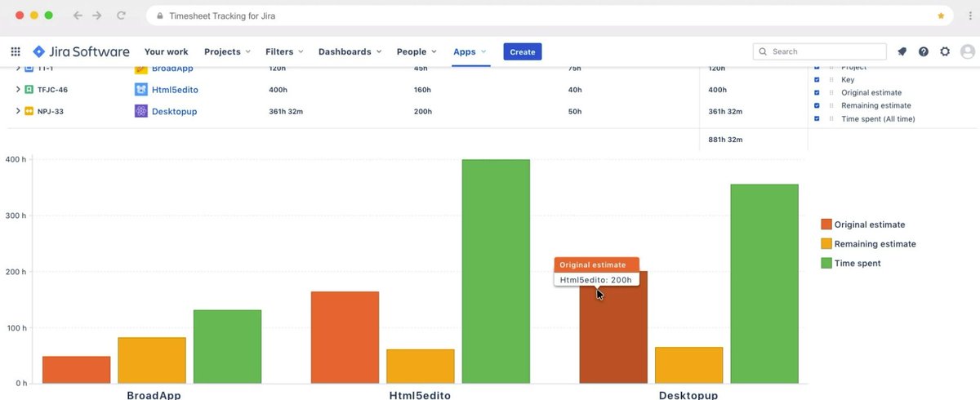
Task: Uncheck the Original estimate column checkbox
Action: click(x=817, y=93)
